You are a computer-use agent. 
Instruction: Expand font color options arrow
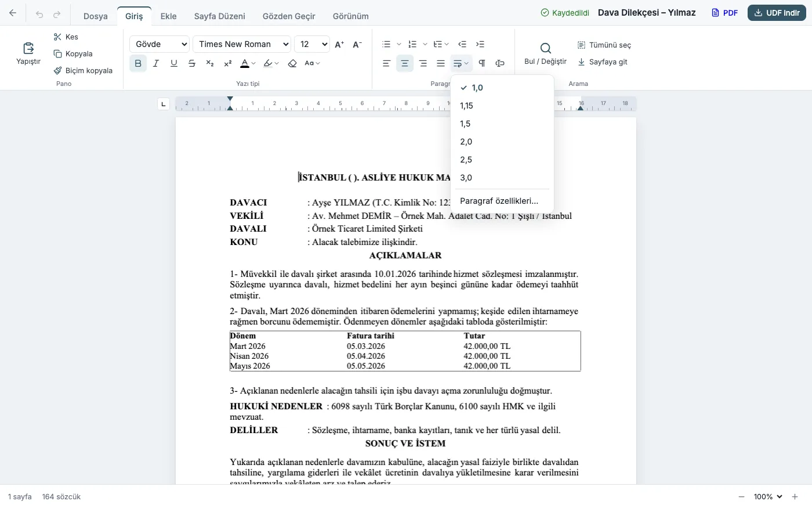(x=253, y=63)
